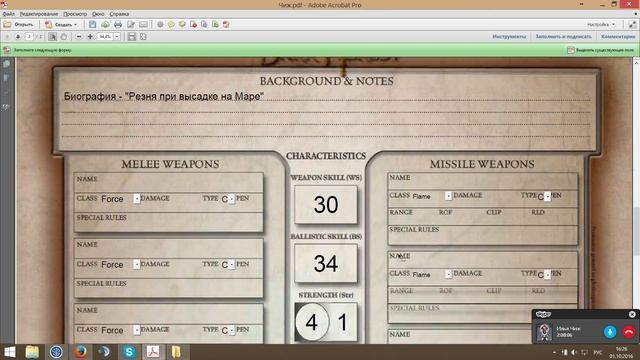
Task: Click the Background & Notes text line
Action: (x=327, y=96)
